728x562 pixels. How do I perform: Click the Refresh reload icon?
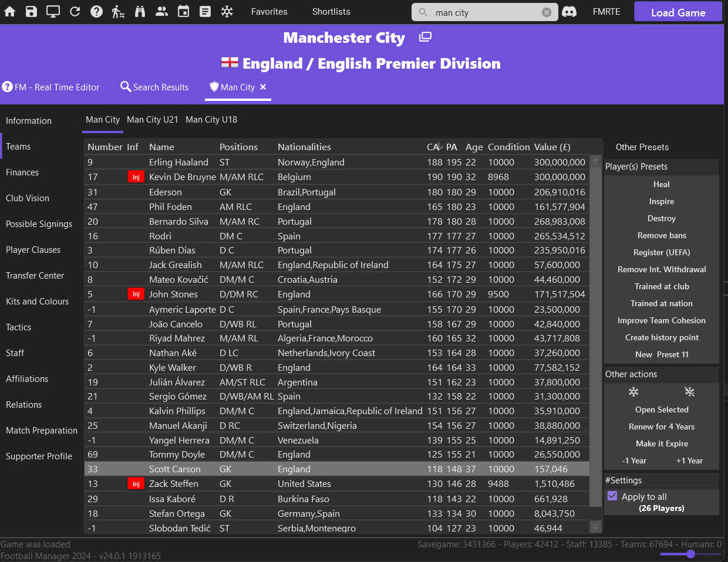[75, 11]
